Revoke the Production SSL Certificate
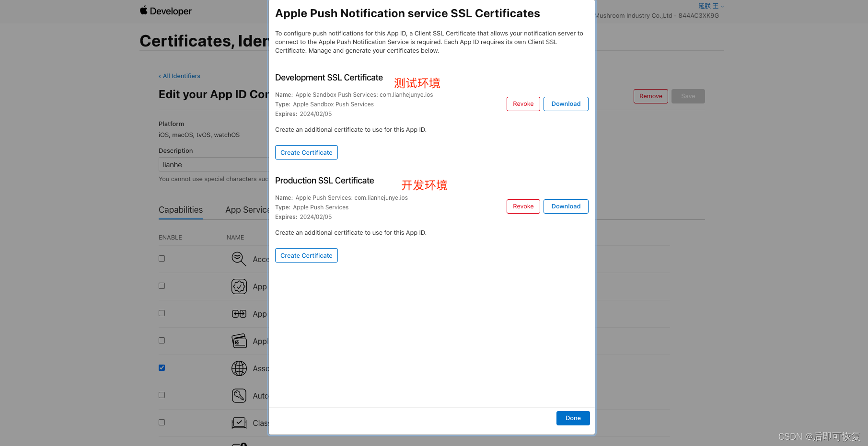Viewport: 868px width, 446px height. click(x=523, y=206)
